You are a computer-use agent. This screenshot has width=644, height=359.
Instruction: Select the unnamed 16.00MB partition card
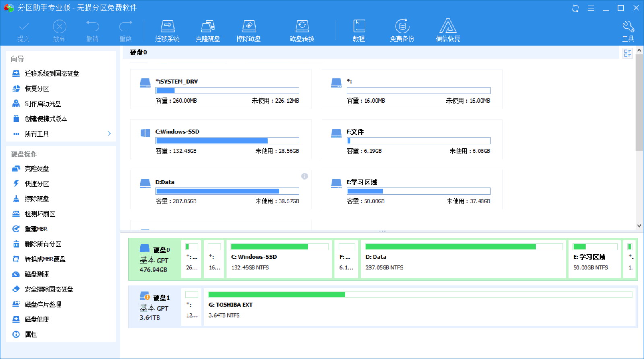click(x=412, y=89)
